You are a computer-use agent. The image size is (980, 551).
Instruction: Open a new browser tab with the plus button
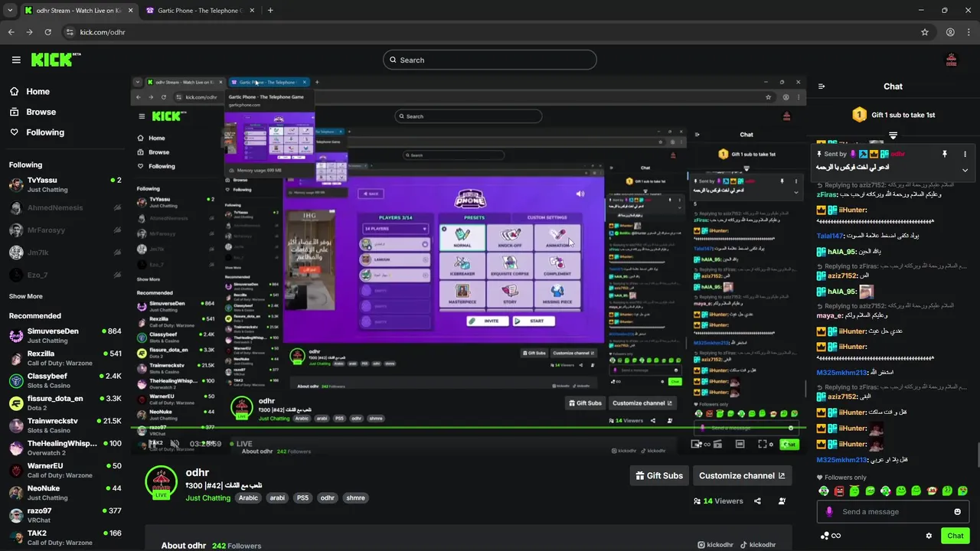(x=270, y=11)
